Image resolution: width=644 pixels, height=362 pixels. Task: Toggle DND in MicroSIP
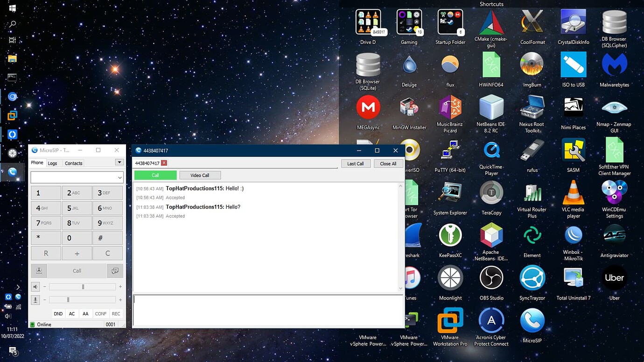[x=58, y=313]
